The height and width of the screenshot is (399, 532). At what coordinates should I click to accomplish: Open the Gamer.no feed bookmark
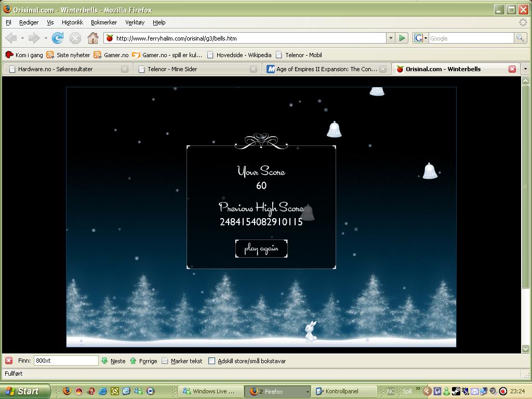(111, 55)
